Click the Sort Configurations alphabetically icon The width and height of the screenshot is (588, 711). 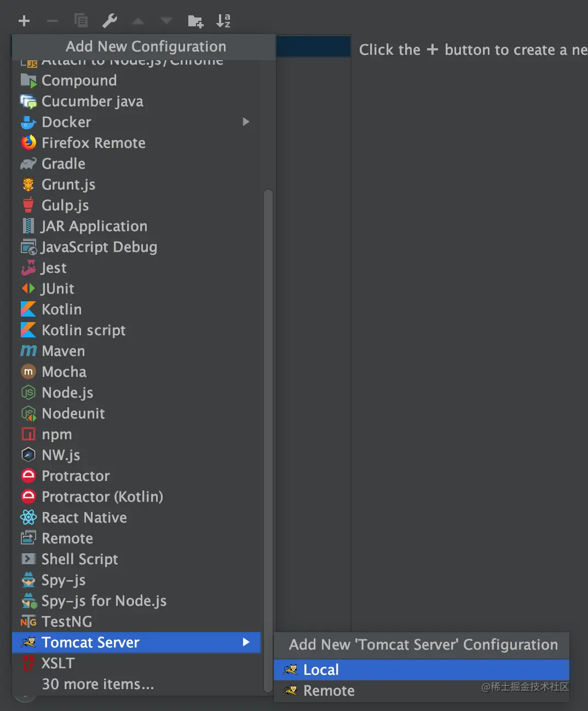pyautogui.click(x=223, y=21)
